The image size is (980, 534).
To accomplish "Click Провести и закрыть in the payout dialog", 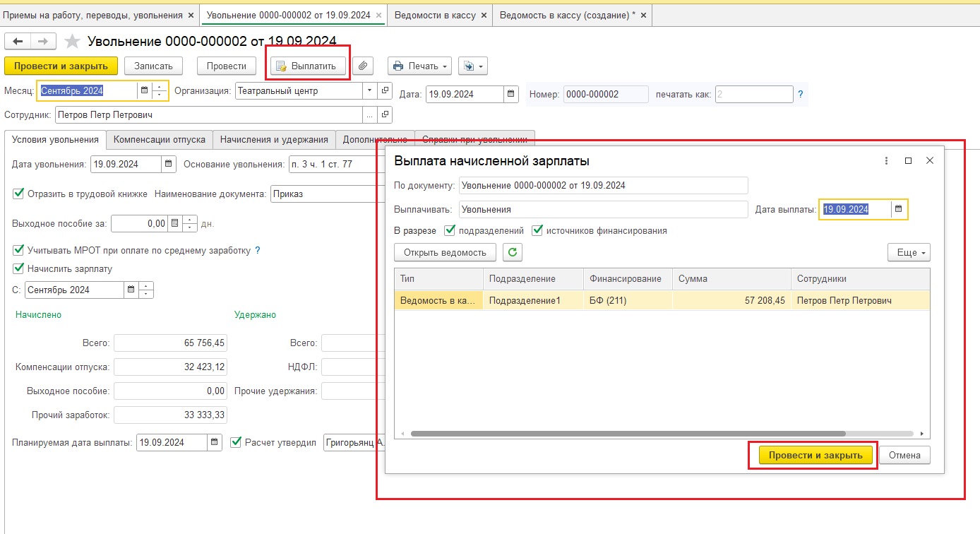I will 815,455.
